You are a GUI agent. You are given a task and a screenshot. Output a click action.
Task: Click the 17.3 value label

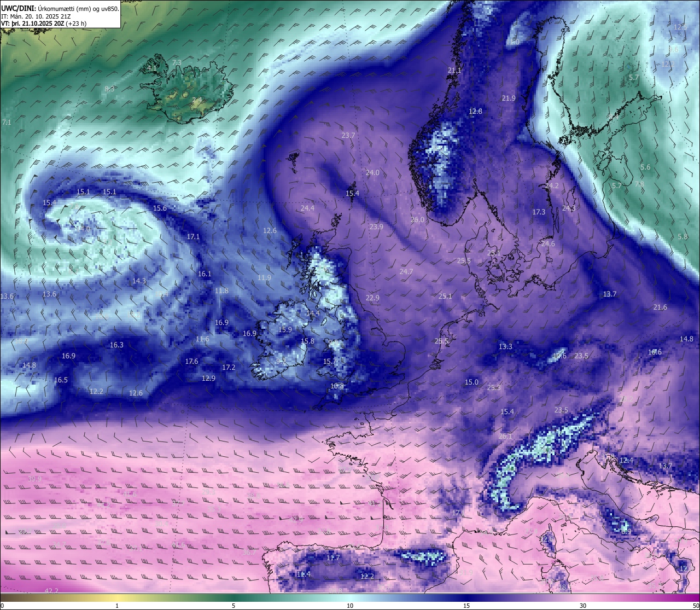tap(539, 212)
